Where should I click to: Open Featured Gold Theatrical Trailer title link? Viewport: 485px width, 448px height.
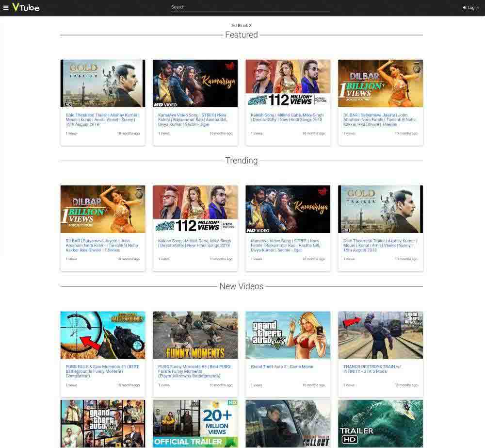(x=102, y=119)
